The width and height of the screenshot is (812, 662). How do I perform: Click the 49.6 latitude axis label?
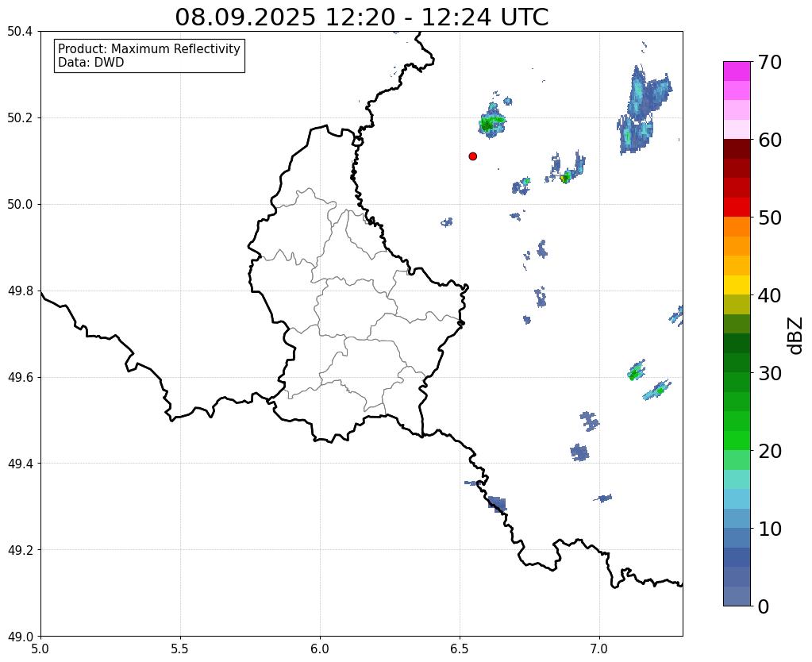point(20,377)
